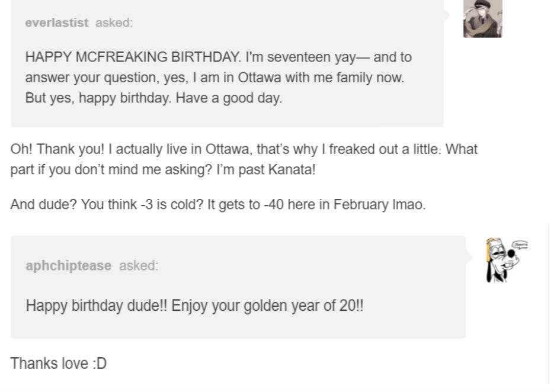Image resolution: width=554 pixels, height=392 pixels.
Task: Click the "Thanks love :D" reply
Action: click(x=58, y=363)
